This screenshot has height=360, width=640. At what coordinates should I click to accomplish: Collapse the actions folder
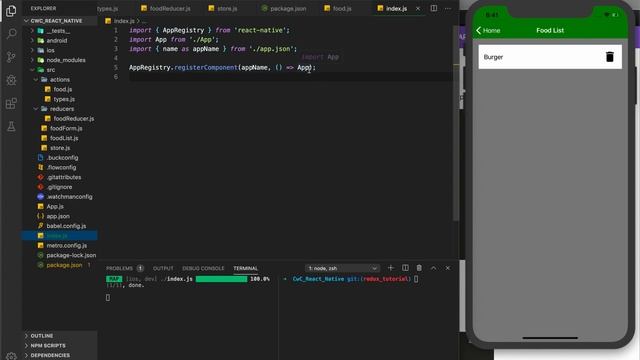click(x=60, y=80)
